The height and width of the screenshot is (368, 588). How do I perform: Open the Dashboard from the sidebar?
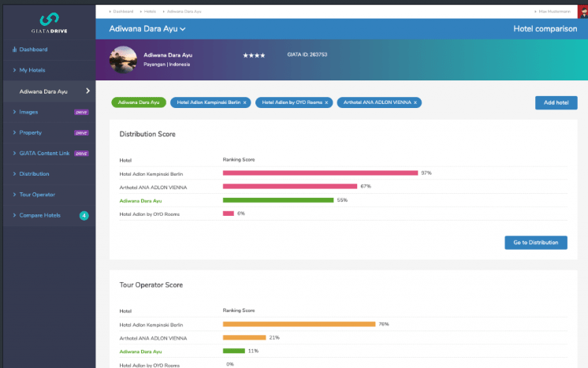(33, 50)
